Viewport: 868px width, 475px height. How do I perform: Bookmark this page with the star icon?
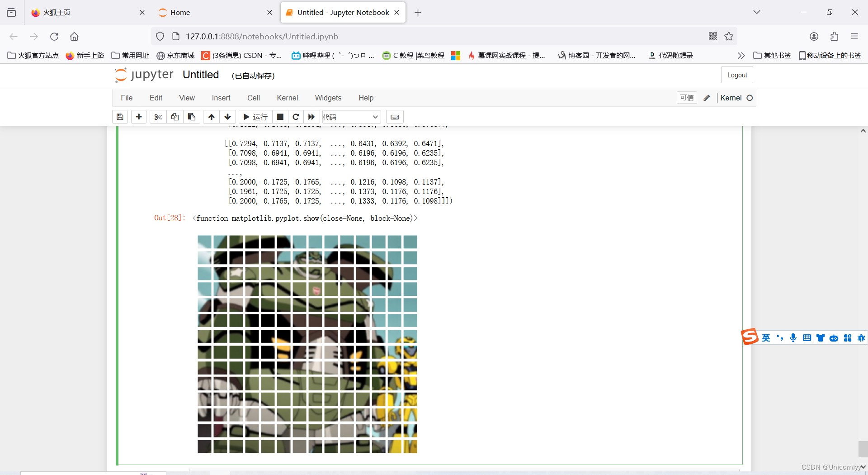(x=729, y=36)
